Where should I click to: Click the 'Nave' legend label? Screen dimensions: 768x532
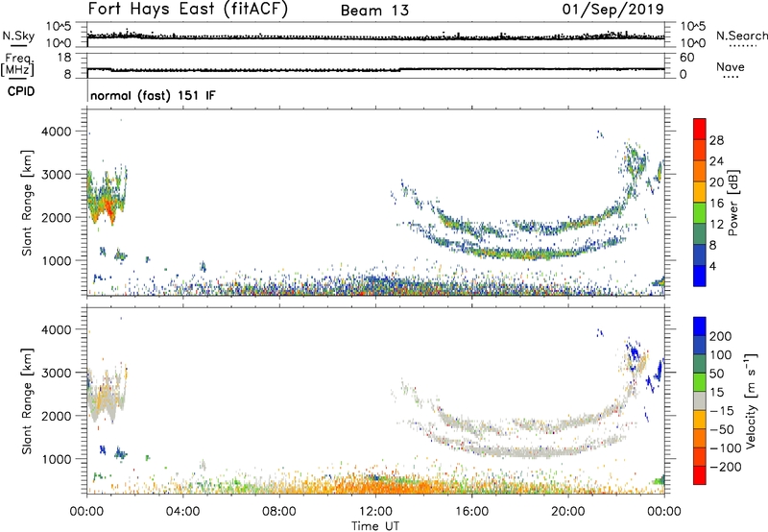pyautogui.click(x=731, y=66)
